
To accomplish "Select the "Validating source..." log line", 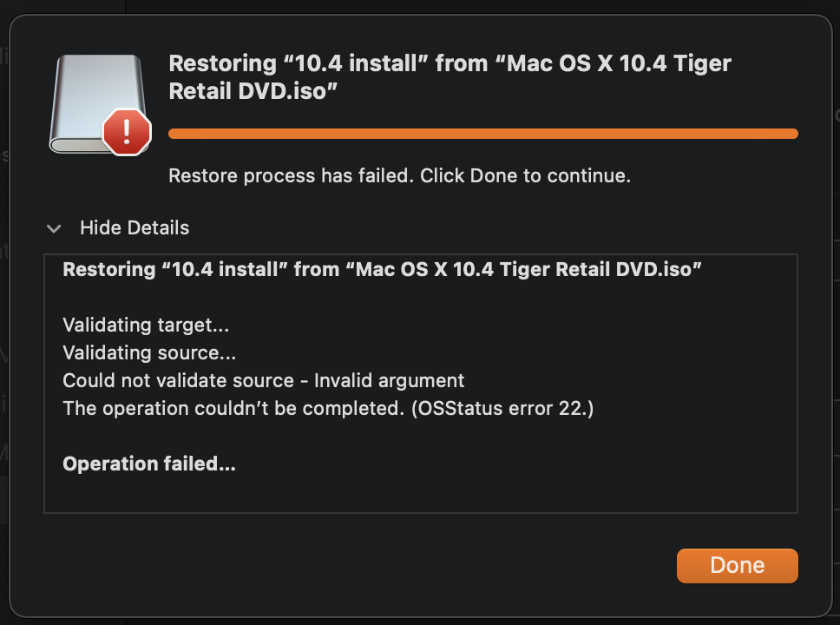I will pyautogui.click(x=149, y=352).
